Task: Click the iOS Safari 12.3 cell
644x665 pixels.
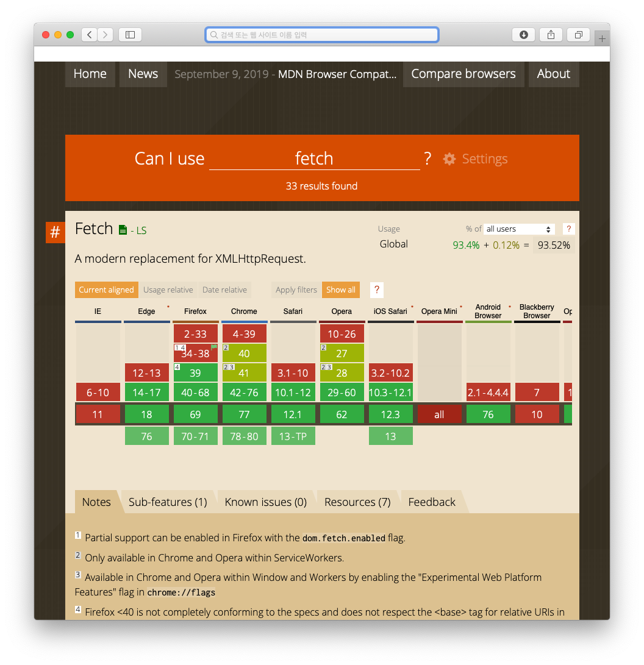Action: [391, 414]
